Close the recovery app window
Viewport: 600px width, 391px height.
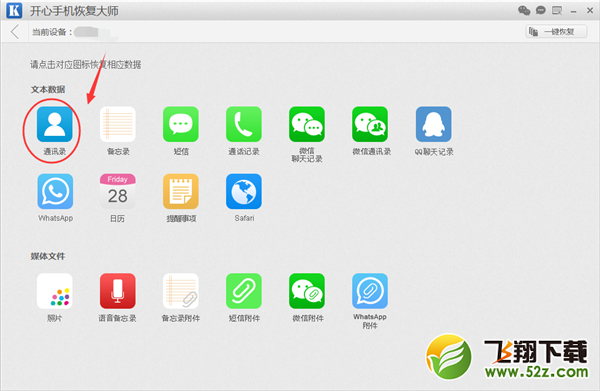tap(590, 10)
